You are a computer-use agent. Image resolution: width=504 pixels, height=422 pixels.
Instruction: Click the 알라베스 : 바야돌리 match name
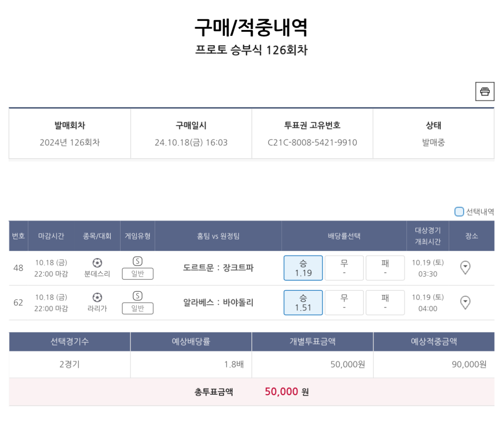(x=218, y=303)
